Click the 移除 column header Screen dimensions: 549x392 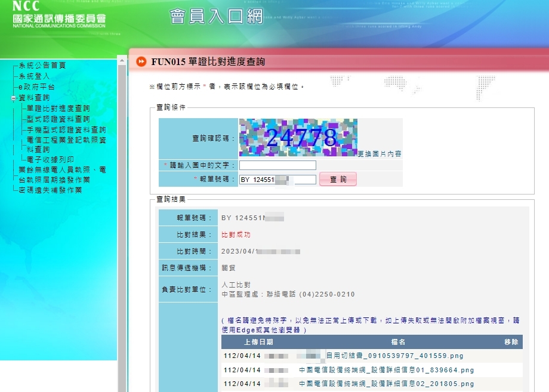(x=511, y=342)
